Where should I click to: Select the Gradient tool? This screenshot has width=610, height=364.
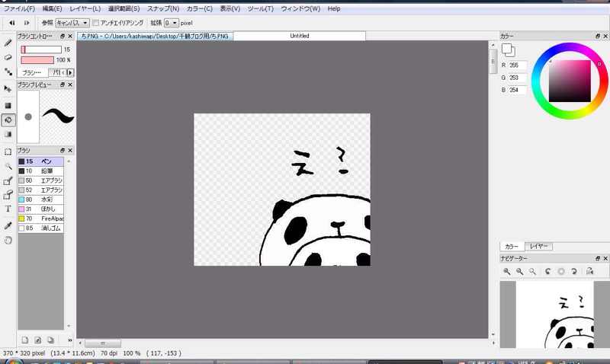click(x=8, y=135)
